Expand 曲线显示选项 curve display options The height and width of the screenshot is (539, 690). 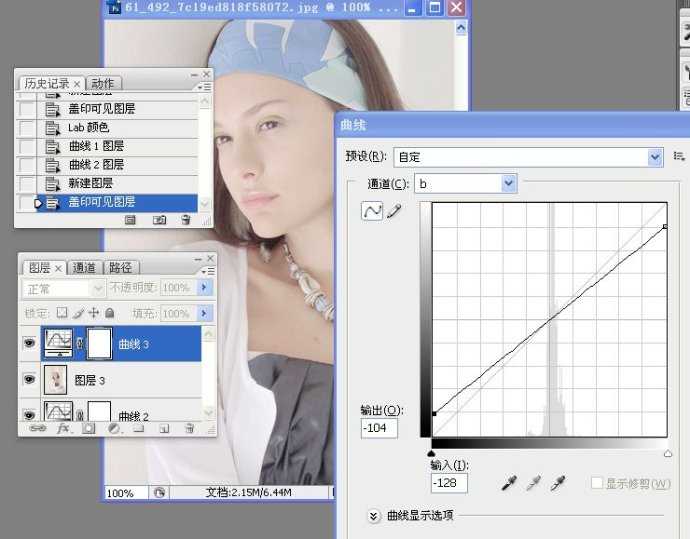373,516
